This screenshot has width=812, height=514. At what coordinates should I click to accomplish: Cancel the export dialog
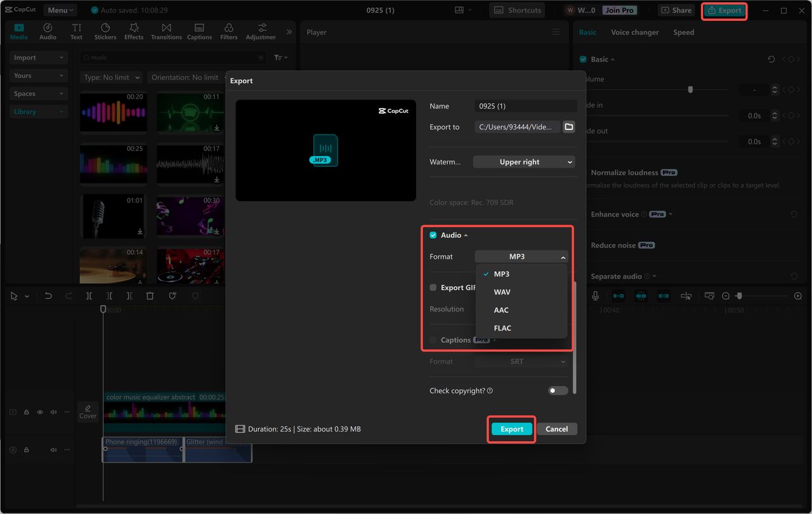click(x=556, y=429)
